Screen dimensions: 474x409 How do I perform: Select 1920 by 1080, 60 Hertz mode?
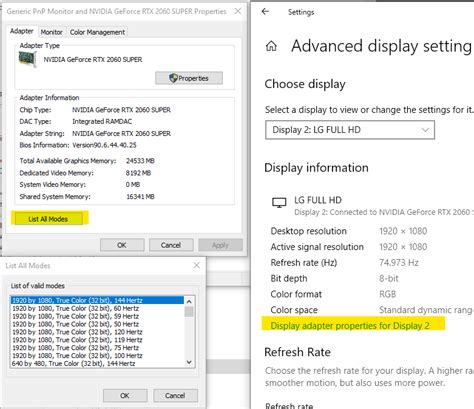tap(97, 308)
